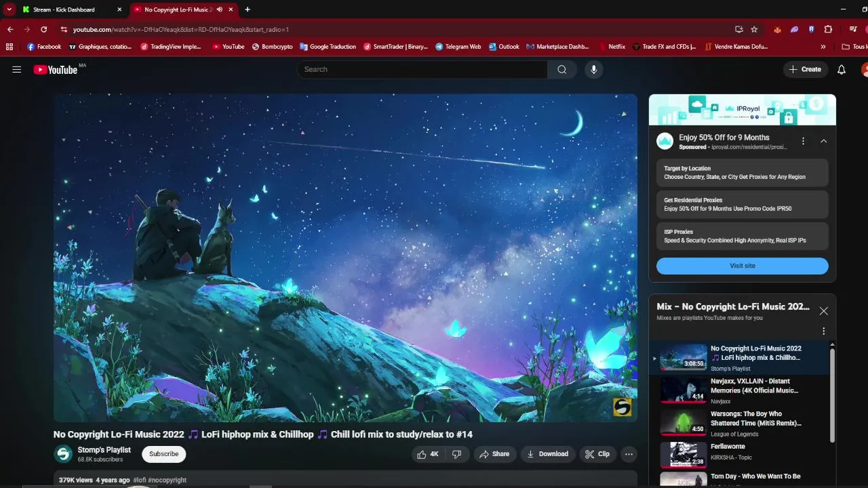Click the #lofi hashtag link
Screen dimensions: 868x488
pyautogui.click(x=139, y=480)
